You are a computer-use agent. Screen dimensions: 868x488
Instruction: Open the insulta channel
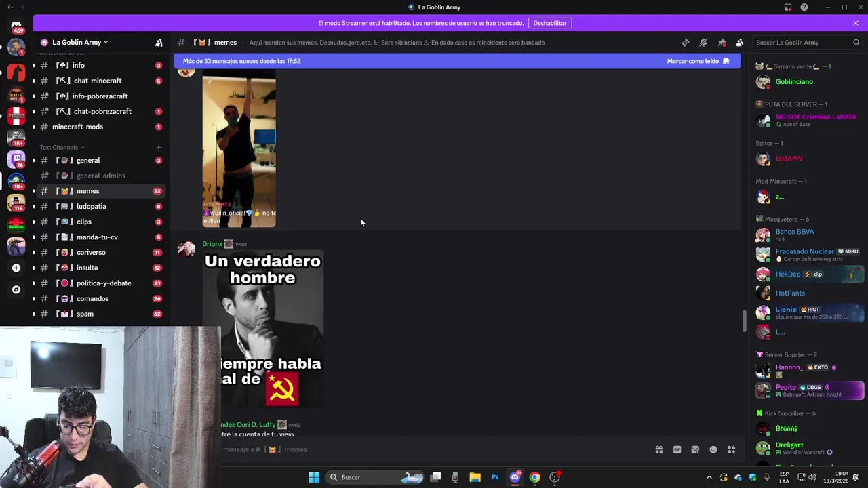click(99, 268)
